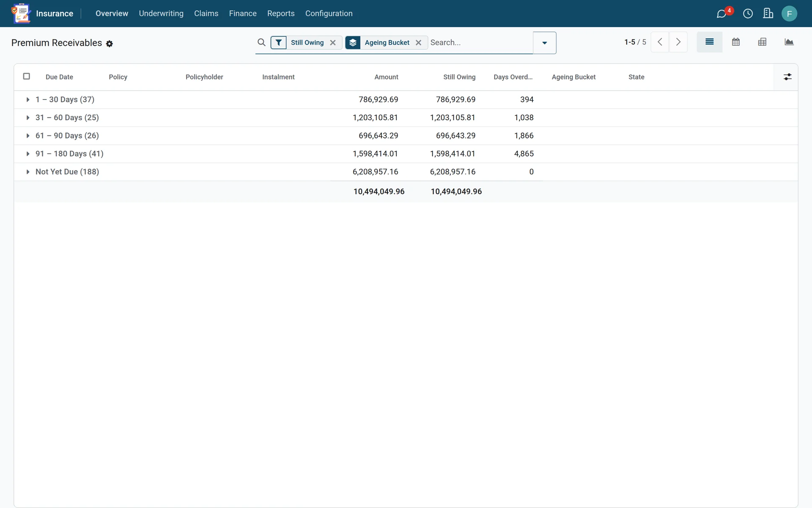Sort by Policyholder column header

tap(204, 77)
